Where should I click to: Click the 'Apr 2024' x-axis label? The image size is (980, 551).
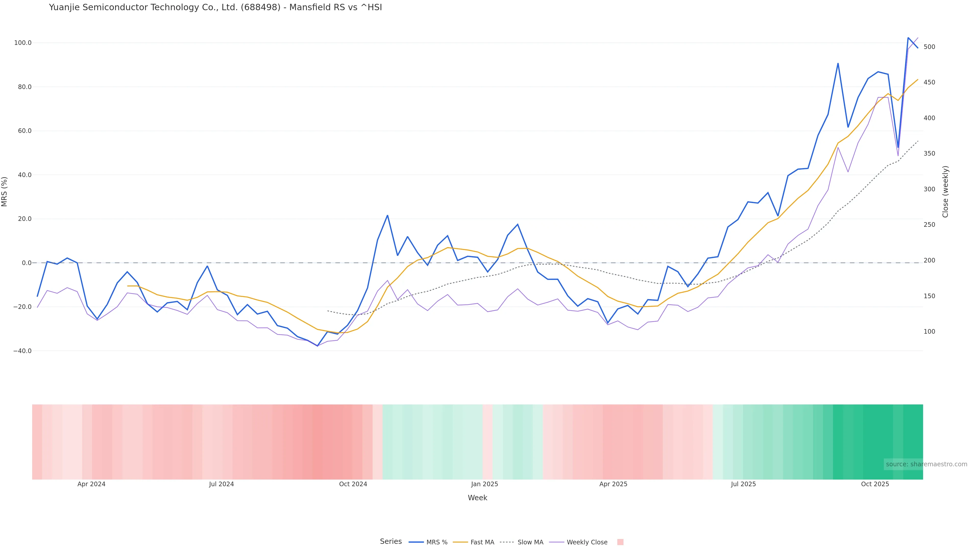91,484
